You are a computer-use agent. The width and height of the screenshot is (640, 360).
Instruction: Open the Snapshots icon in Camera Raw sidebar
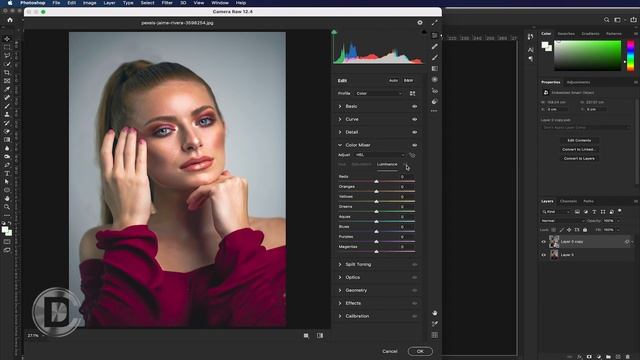tap(435, 101)
